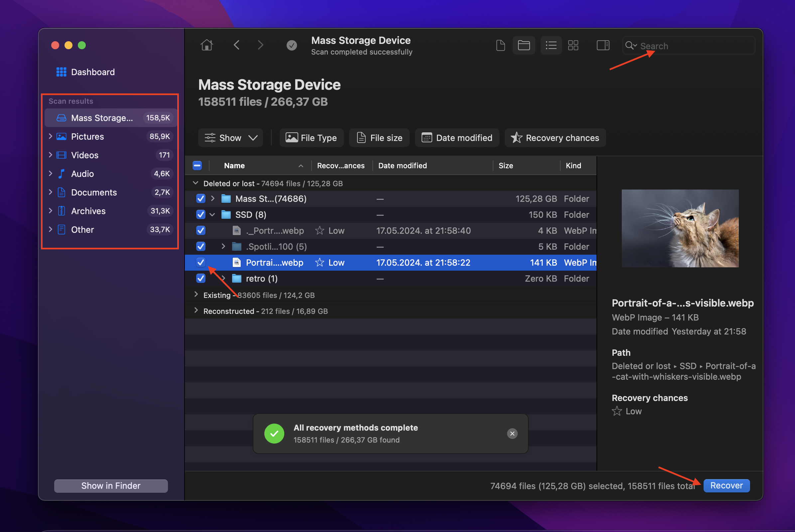This screenshot has width=795, height=532.
Task: Expand the Existing files group
Action: click(x=196, y=295)
